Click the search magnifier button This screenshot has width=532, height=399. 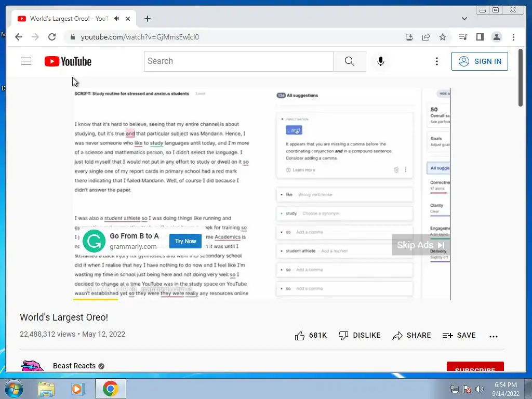(350, 61)
